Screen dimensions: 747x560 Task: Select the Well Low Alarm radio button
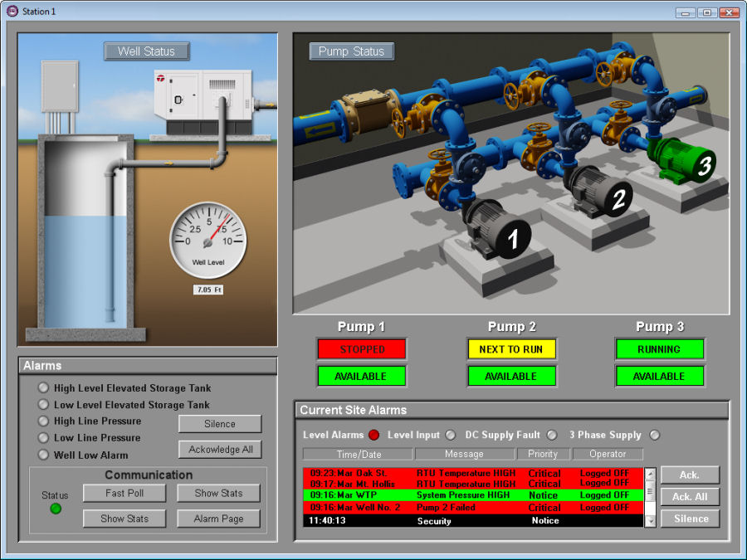click(42, 455)
